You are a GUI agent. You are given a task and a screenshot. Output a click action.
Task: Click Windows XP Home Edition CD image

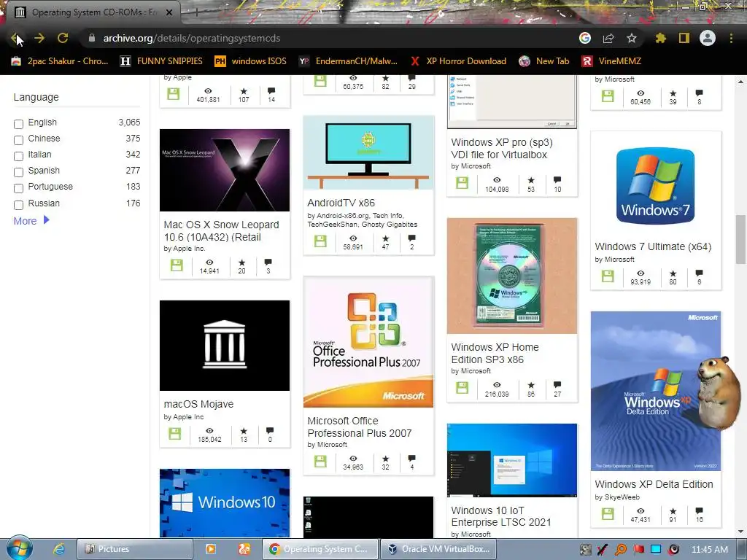(x=511, y=276)
